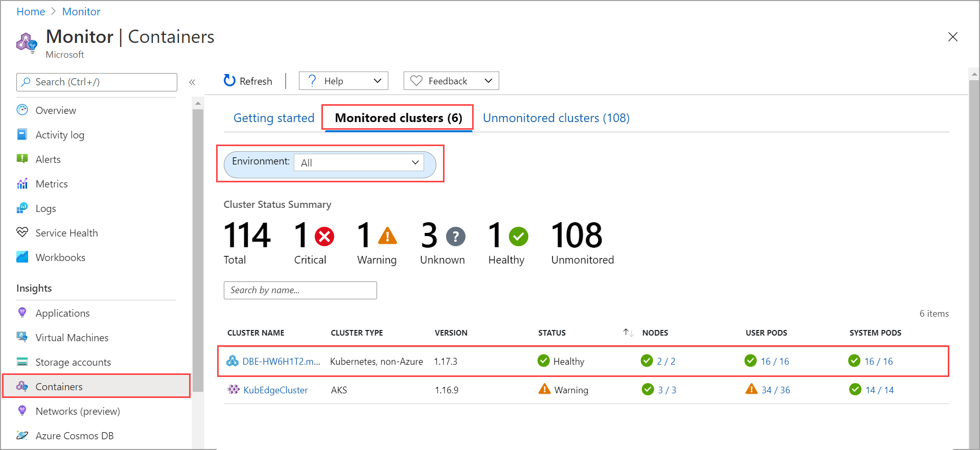Open Metrics chart icon in sidebar
This screenshot has width=980, height=450.
22,183
